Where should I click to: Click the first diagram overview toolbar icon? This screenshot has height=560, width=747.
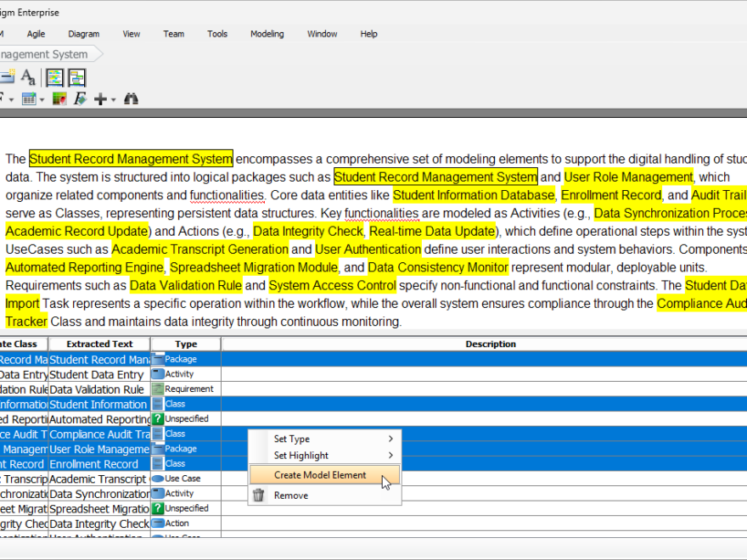pyautogui.click(x=54, y=77)
